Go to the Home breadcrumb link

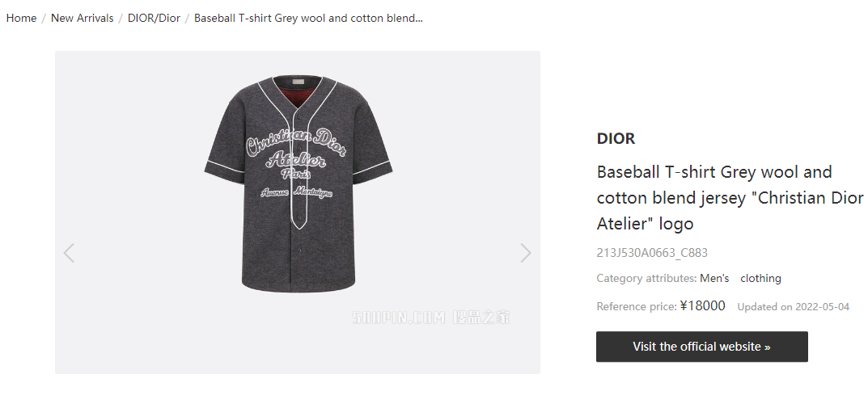pos(21,19)
